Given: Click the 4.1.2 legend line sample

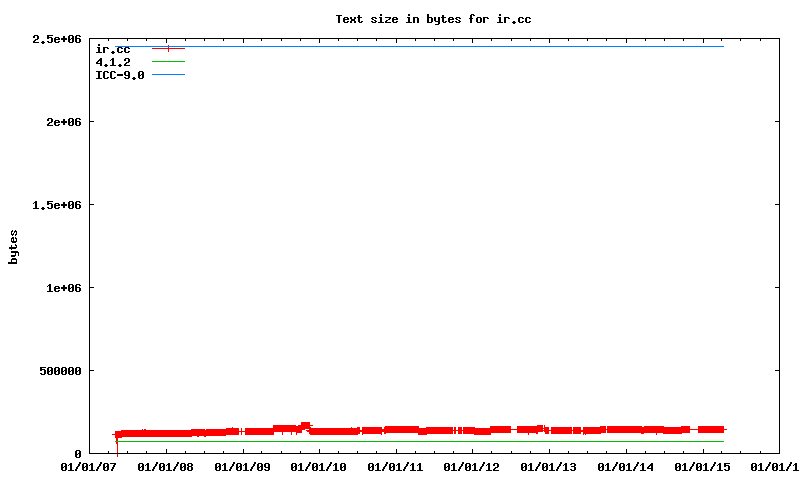Looking at the screenshot, I should (x=168, y=62).
